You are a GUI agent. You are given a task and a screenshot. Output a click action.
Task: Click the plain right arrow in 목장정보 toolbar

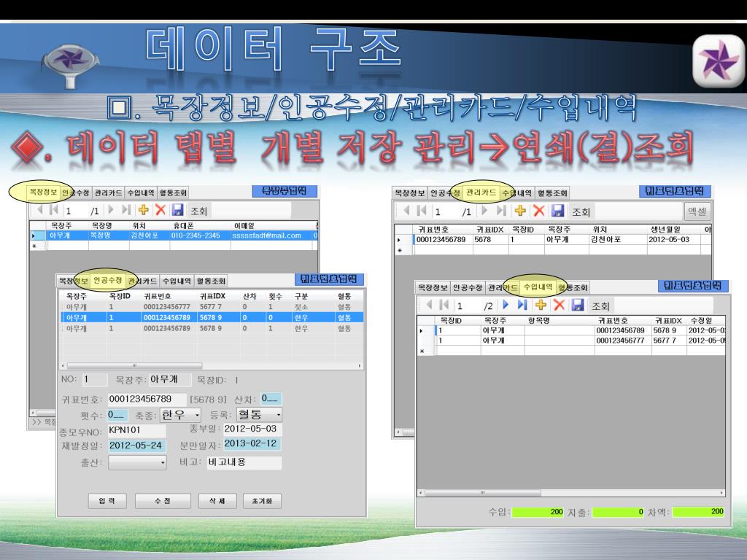[x=111, y=209]
